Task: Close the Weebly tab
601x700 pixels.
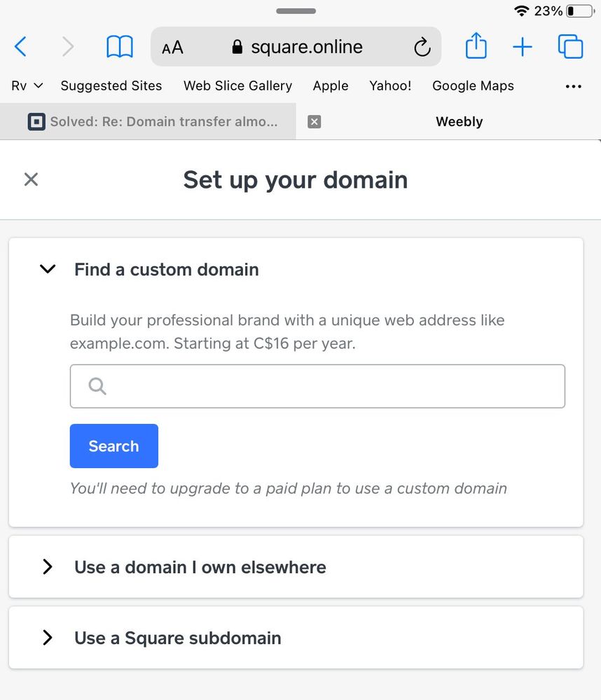Action: (x=315, y=122)
